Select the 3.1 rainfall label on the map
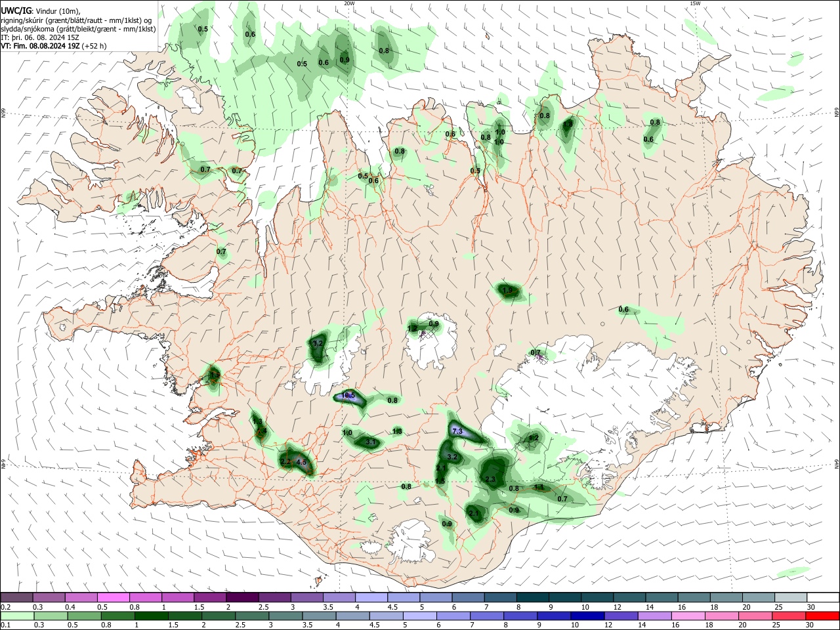The width and height of the screenshot is (840, 630). (x=371, y=442)
